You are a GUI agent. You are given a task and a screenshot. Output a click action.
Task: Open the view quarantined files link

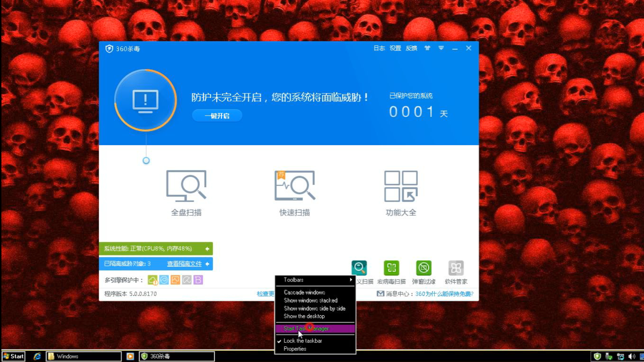pos(184,264)
